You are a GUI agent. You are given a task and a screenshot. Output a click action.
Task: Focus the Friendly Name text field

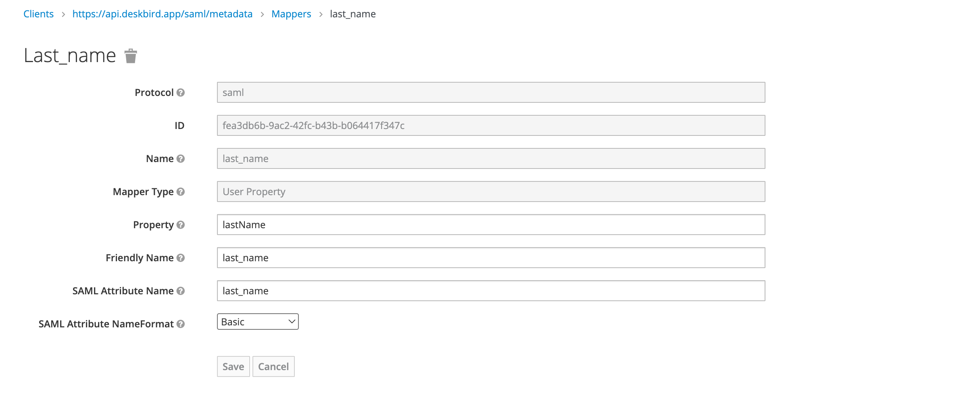tap(490, 258)
